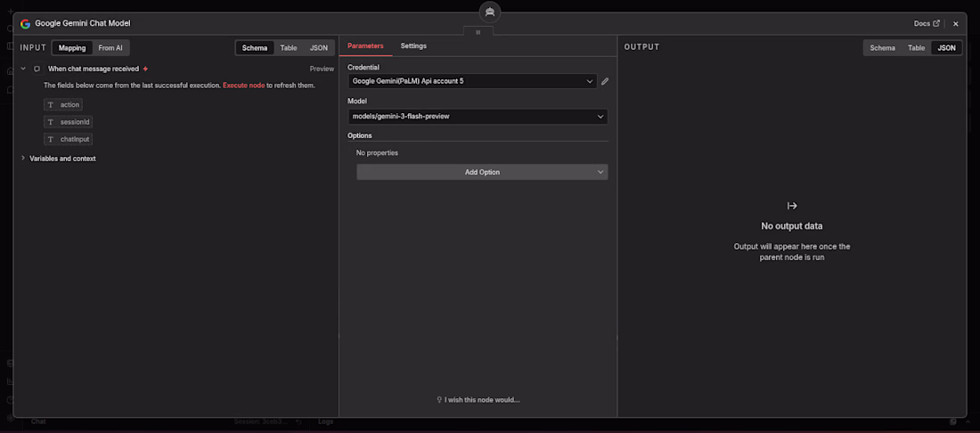Collapse the When chat message received node
This screenshot has height=433, width=980.
point(23,69)
